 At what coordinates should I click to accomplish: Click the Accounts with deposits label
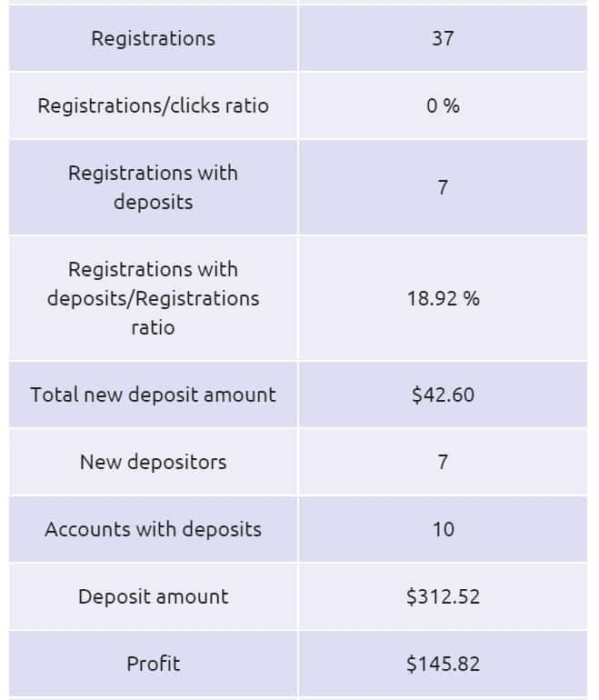[153, 529]
